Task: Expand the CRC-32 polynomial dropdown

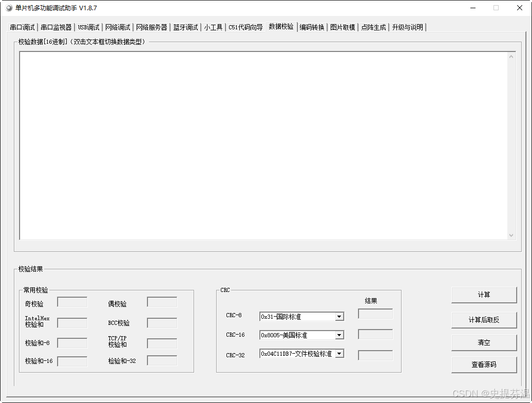Action: 339,354
